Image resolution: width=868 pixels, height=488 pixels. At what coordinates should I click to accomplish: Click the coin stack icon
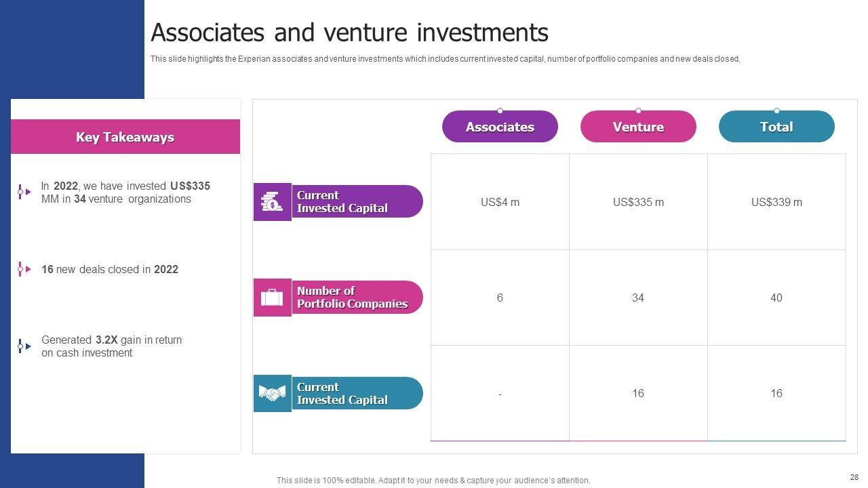[272, 202]
